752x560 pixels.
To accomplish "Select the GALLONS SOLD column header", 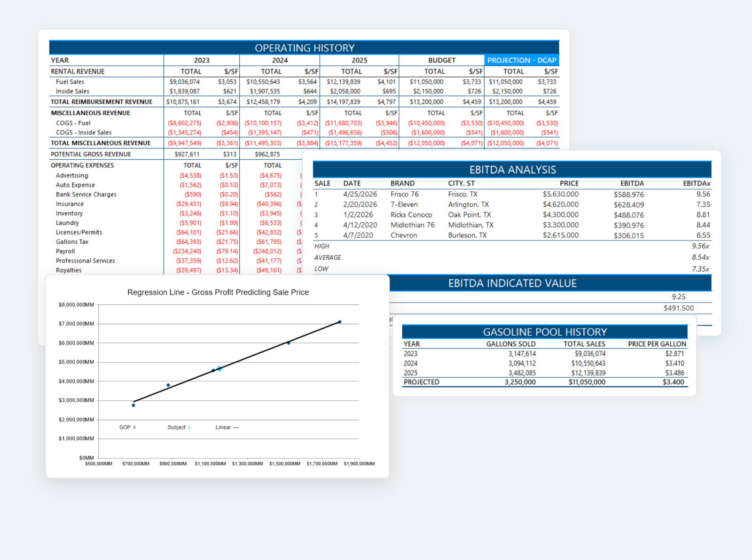I will 511,344.
